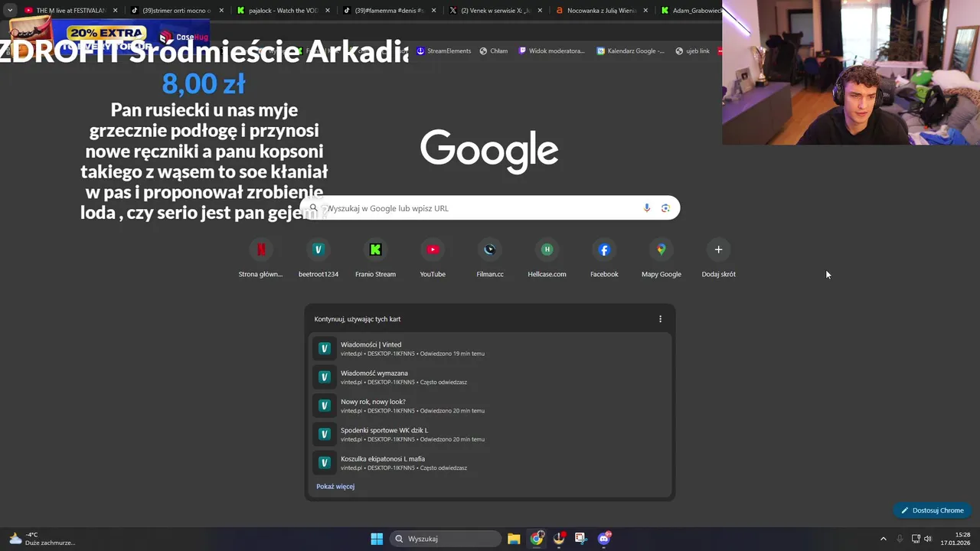980x551 pixels.
Task: Close the Venek w serwisie X tab
Action: click(x=540, y=11)
